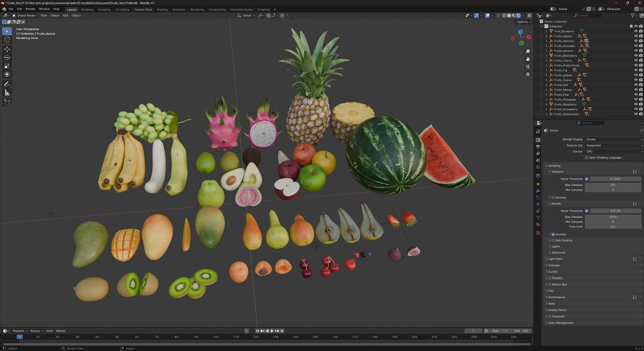Screen dimensions: 644x351
Task: Toggle snapping magnet icon
Action: pyautogui.click(x=268, y=15)
